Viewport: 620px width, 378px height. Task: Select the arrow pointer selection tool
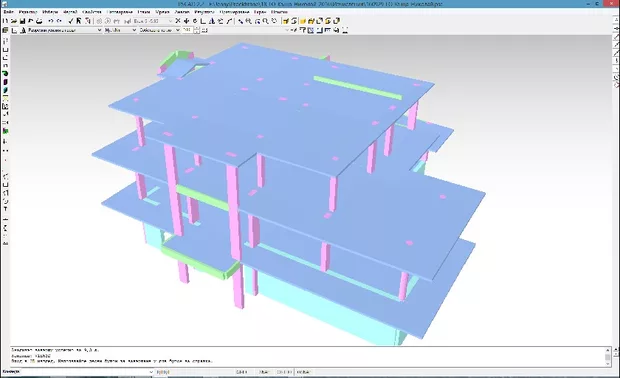point(79,21)
